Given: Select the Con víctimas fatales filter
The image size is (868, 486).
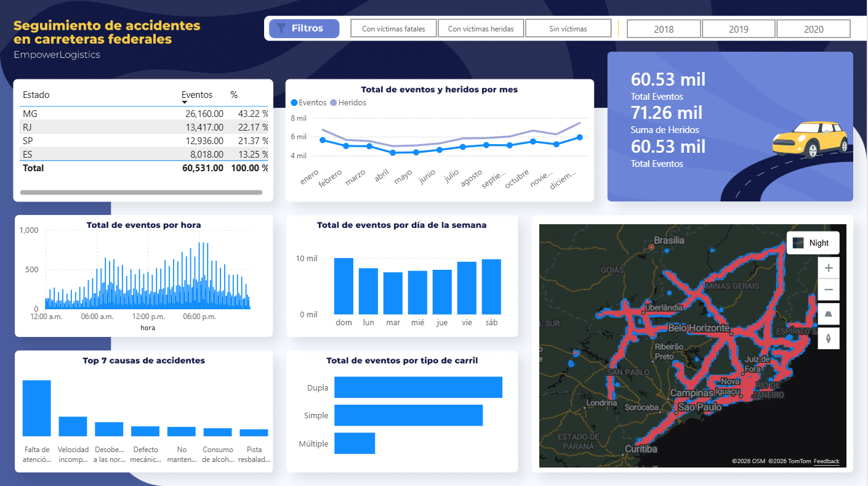Looking at the screenshot, I should coord(393,28).
